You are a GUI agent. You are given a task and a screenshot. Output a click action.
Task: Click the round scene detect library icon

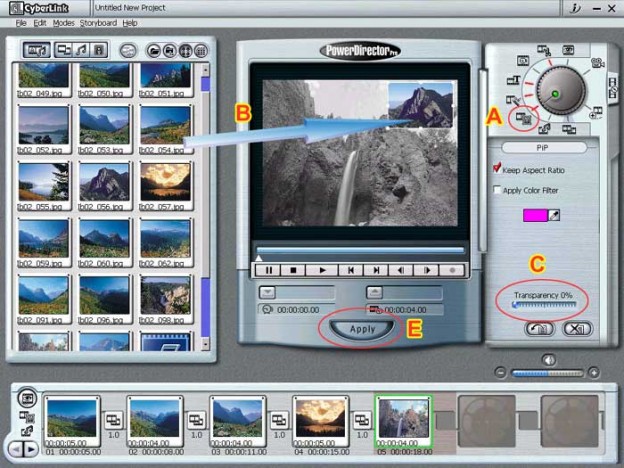[128, 51]
